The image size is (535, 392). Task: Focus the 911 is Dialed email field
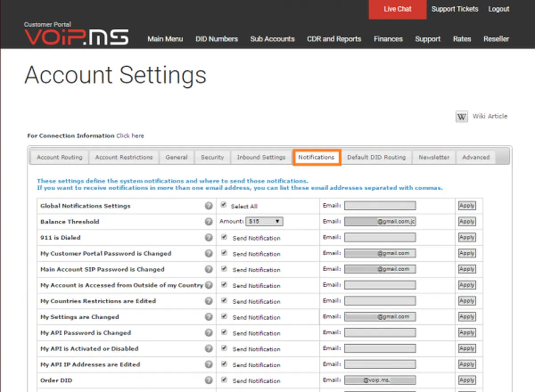[x=380, y=237]
